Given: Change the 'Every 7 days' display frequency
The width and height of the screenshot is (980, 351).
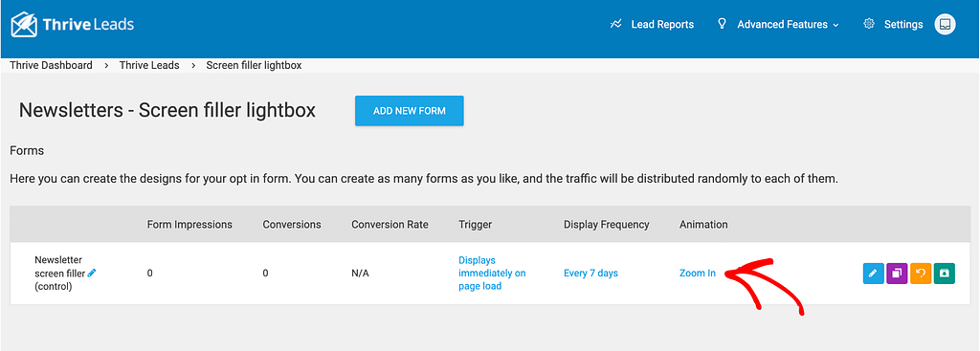Looking at the screenshot, I should (590, 273).
